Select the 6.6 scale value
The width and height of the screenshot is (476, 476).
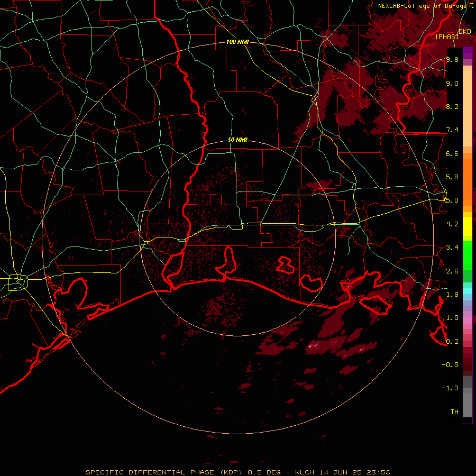click(x=452, y=153)
